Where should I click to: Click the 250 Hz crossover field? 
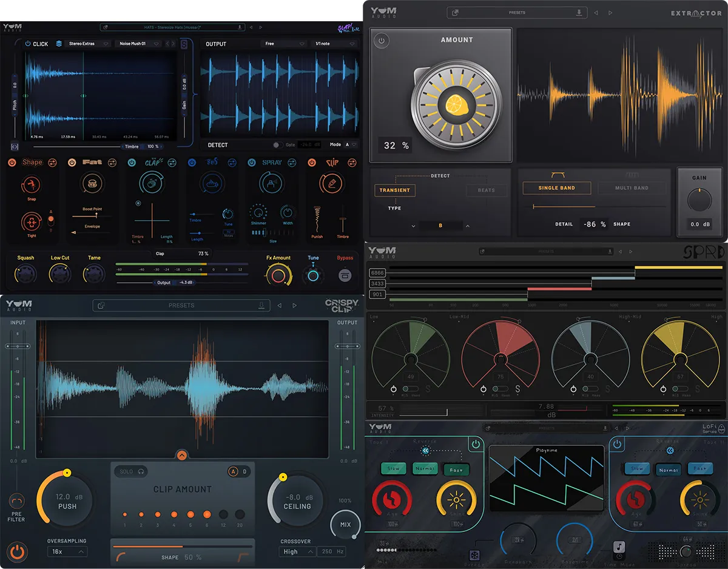click(332, 551)
